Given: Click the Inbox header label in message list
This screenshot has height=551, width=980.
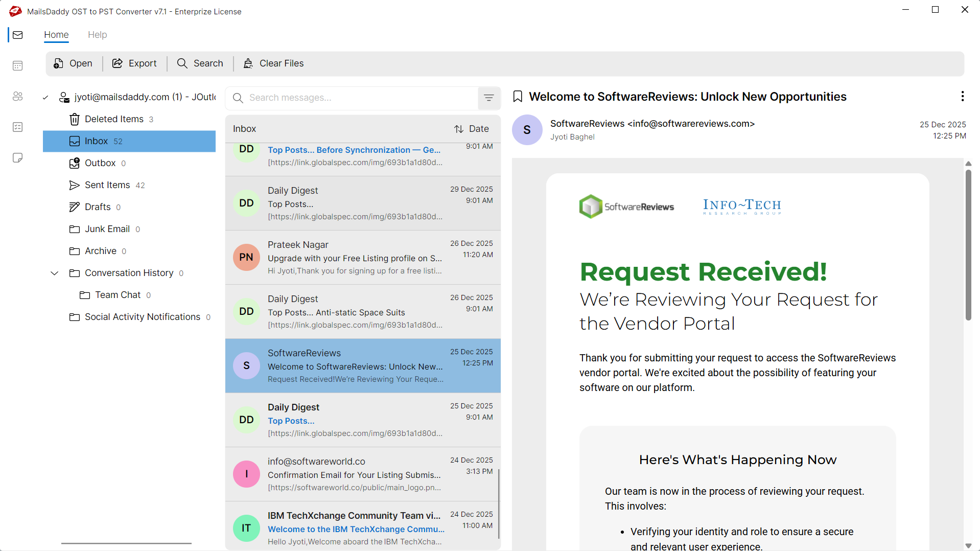Looking at the screenshot, I should pyautogui.click(x=244, y=129).
